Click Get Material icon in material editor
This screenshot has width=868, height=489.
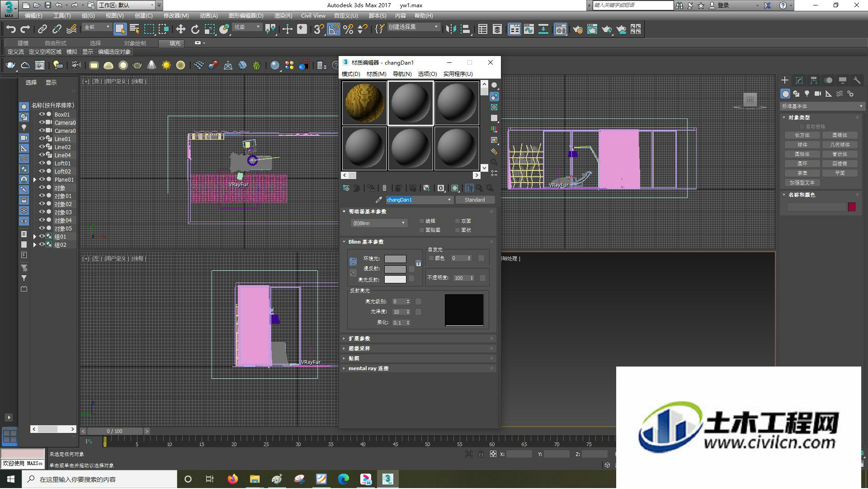coord(346,188)
